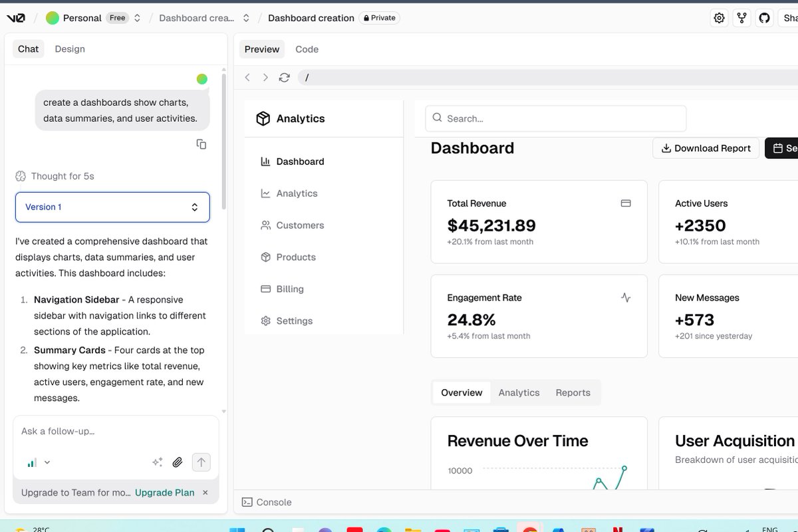Select the Preview tab
This screenshot has height=532, width=798.
click(x=262, y=49)
